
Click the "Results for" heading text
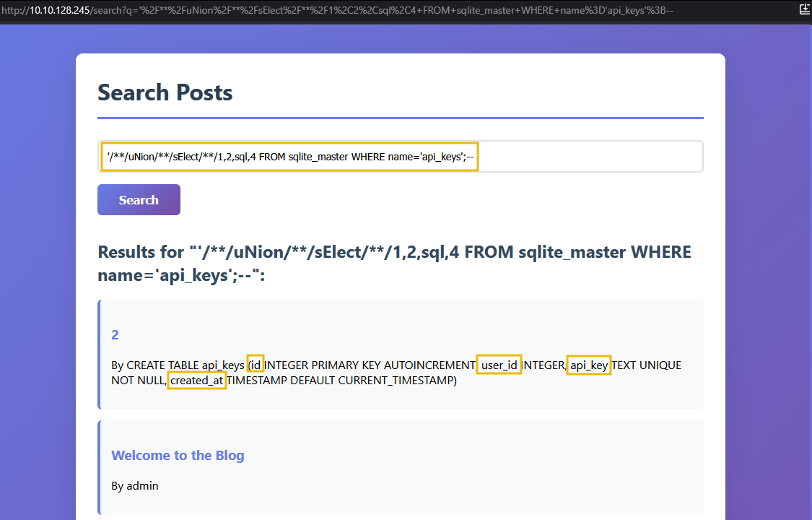395,264
